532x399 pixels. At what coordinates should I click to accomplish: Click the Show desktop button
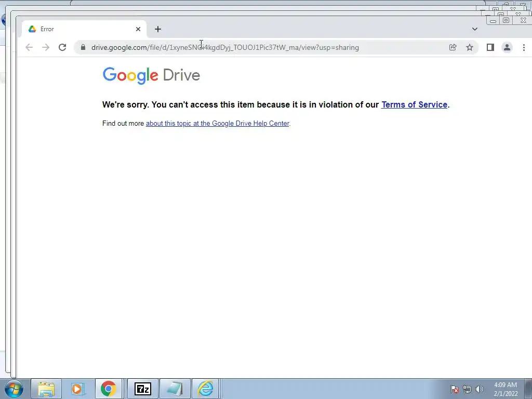[x=528, y=389]
